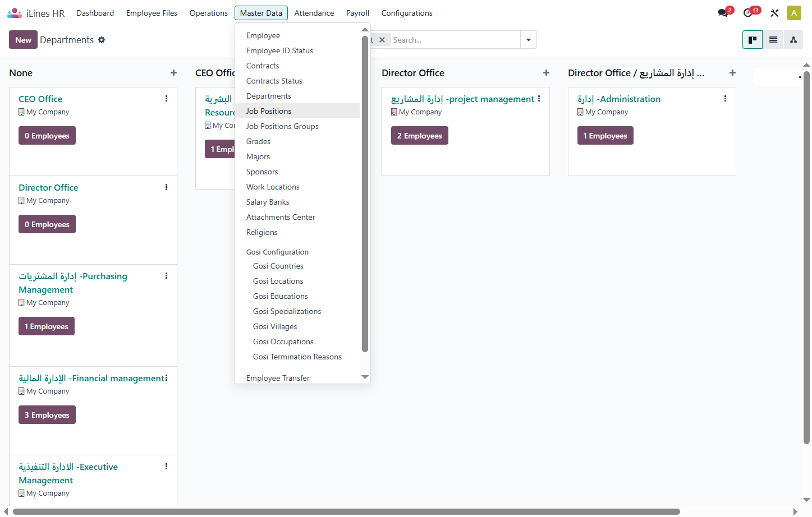The image size is (812, 517).
Task: Open the chat messages icon
Action: [x=723, y=13]
